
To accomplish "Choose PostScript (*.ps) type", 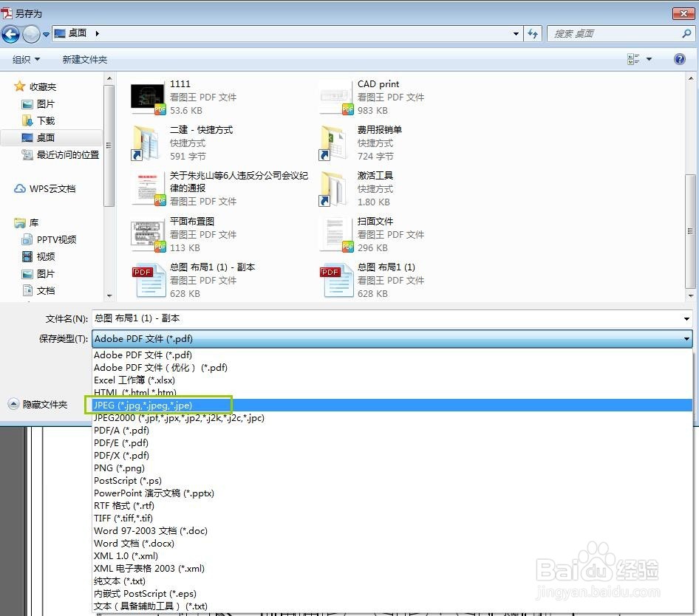I will tap(392, 481).
